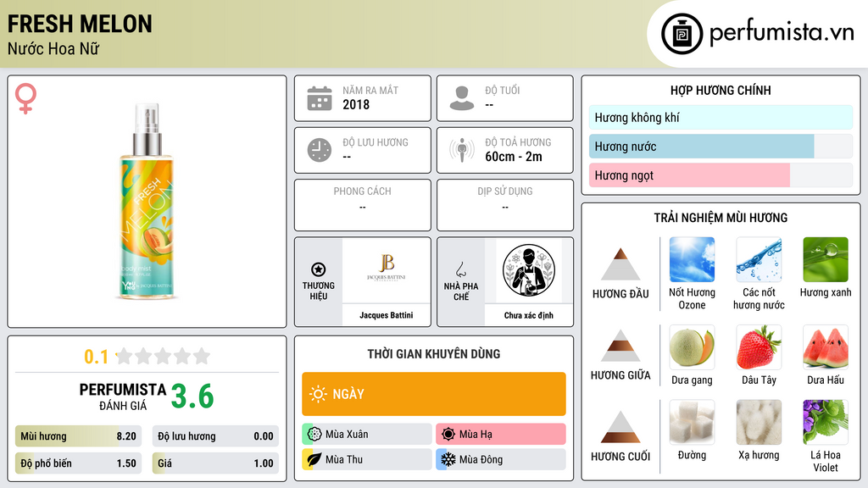Click the five-star rating row
Image resolution: width=868 pixels, height=488 pixels.
click(163, 357)
